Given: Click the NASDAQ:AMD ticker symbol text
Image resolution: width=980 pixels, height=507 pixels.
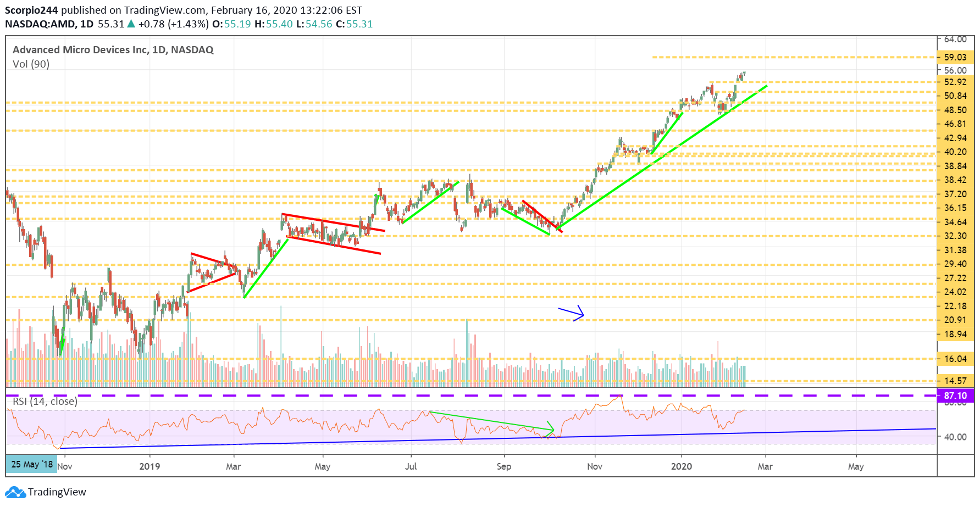Looking at the screenshot, I should 41,24.
